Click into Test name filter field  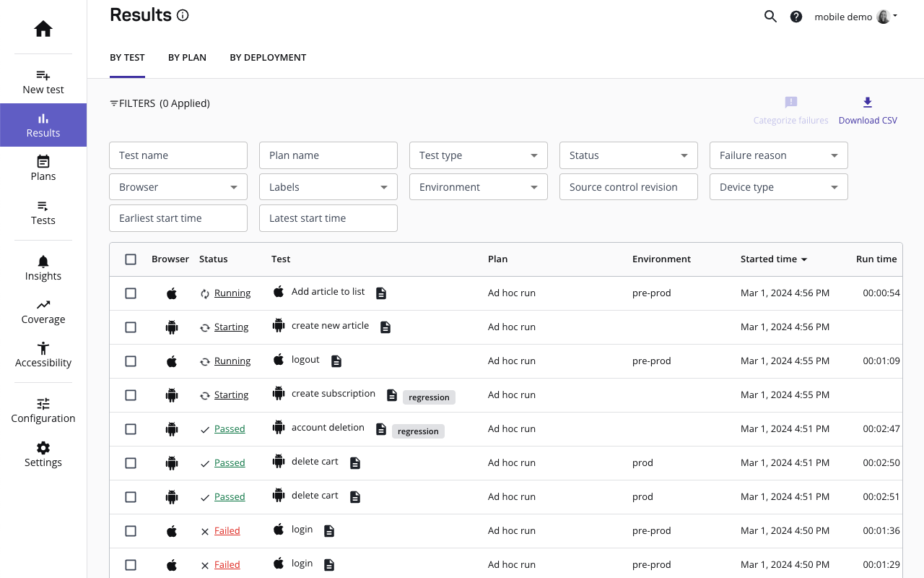(x=178, y=155)
